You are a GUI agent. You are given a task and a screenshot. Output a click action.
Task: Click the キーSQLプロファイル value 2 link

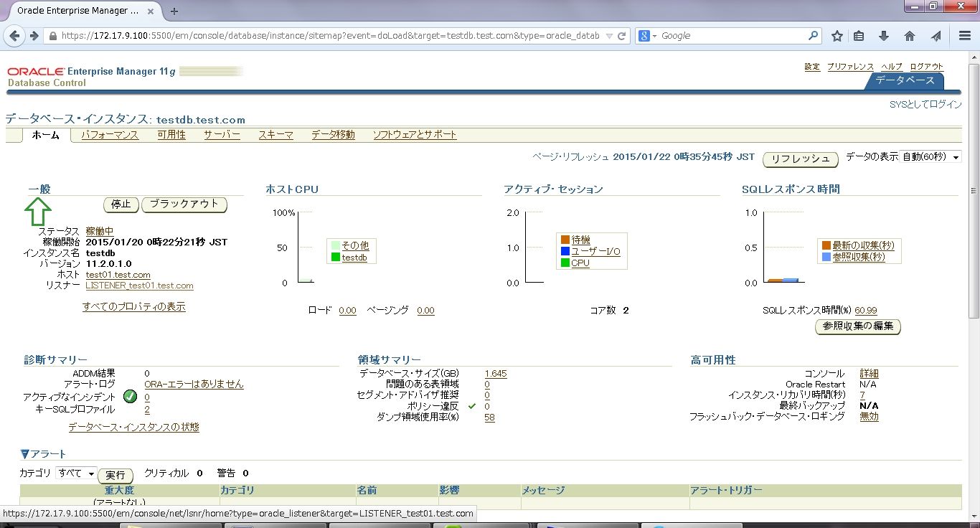point(147,410)
